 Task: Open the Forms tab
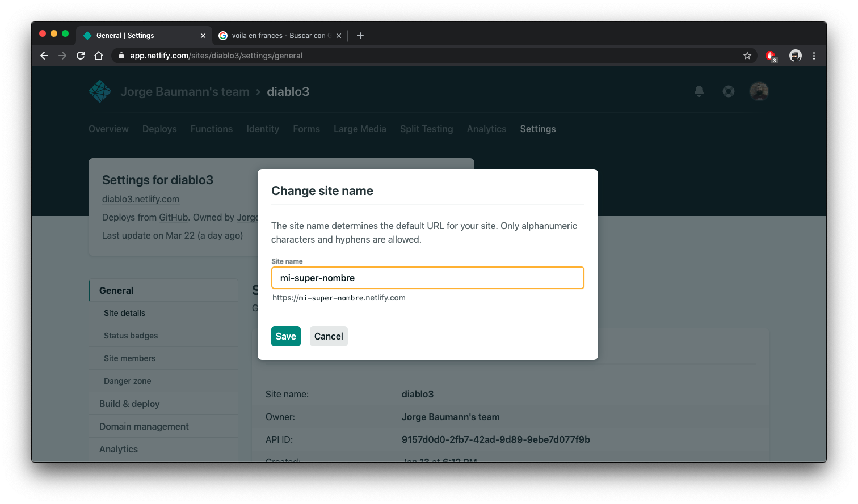coord(306,129)
